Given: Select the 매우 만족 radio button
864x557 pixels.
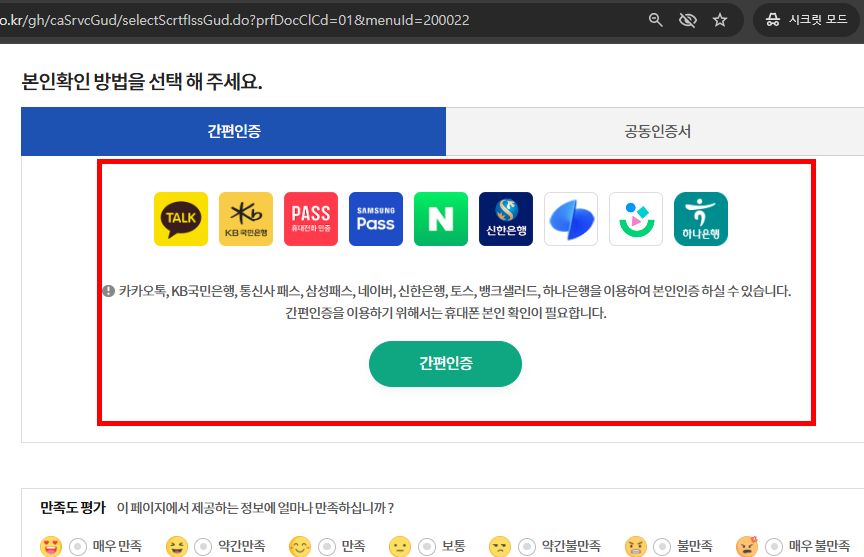Looking at the screenshot, I should pos(78,547).
